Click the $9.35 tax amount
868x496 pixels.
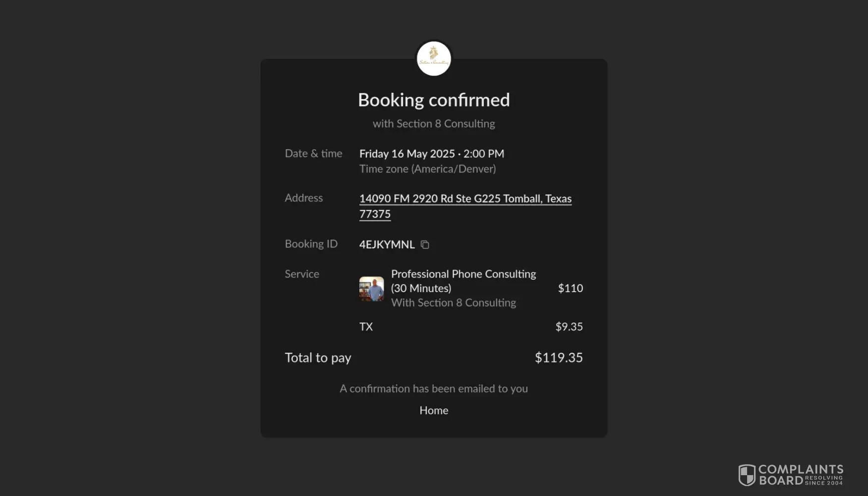click(569, 327)
